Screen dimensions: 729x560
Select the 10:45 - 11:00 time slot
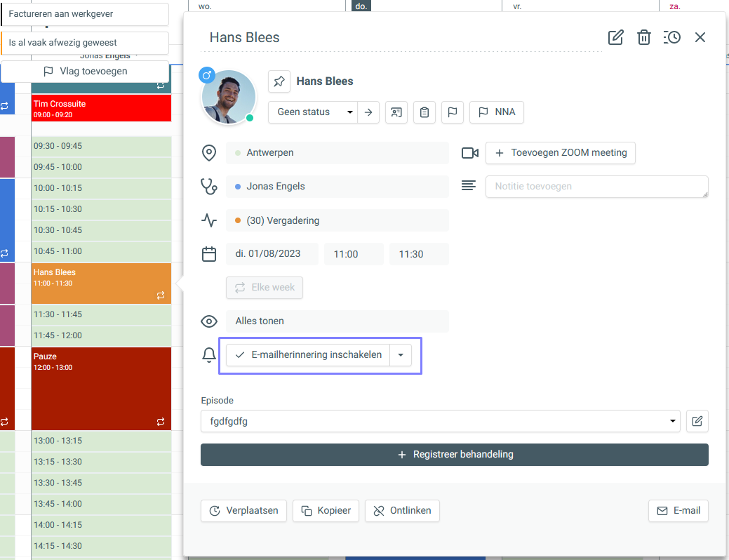tap(101, 252)
